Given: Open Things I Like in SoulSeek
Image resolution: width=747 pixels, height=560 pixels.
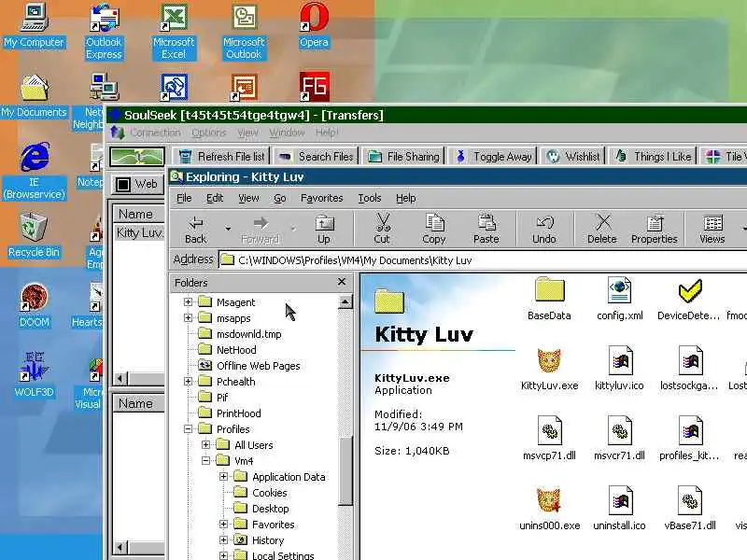Looking at the screenshot, I should [x=653, y=156].
